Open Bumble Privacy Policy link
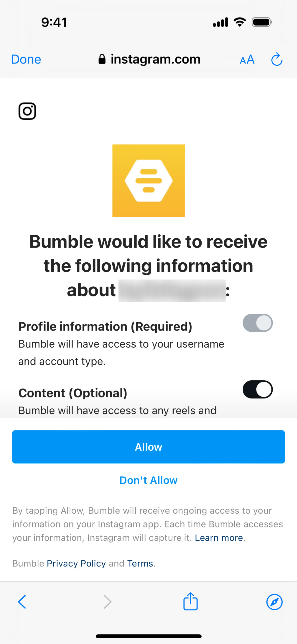This screenshot has height=644, width=297. (76, 563)
